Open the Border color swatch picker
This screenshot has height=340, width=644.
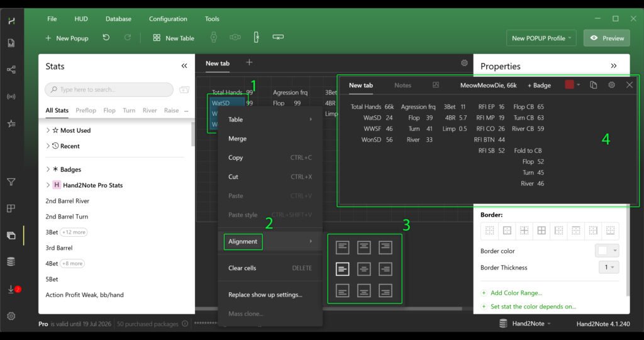point(608,251)
